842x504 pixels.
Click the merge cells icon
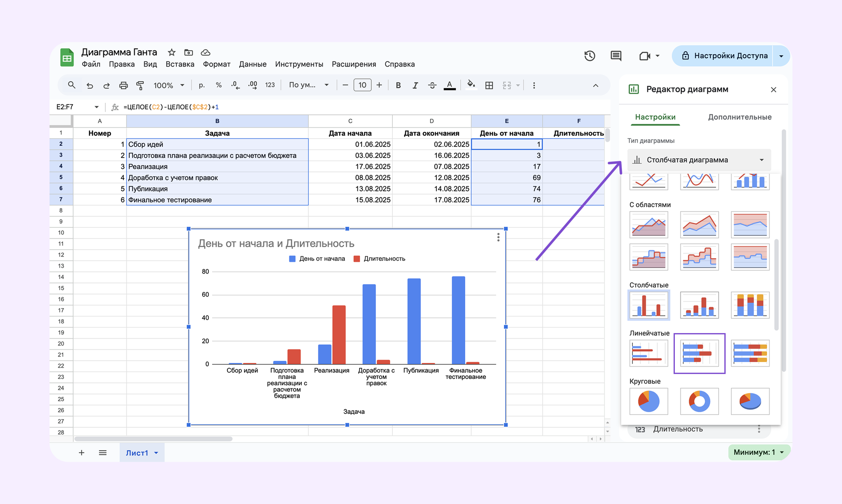click(x=507, y=85)
